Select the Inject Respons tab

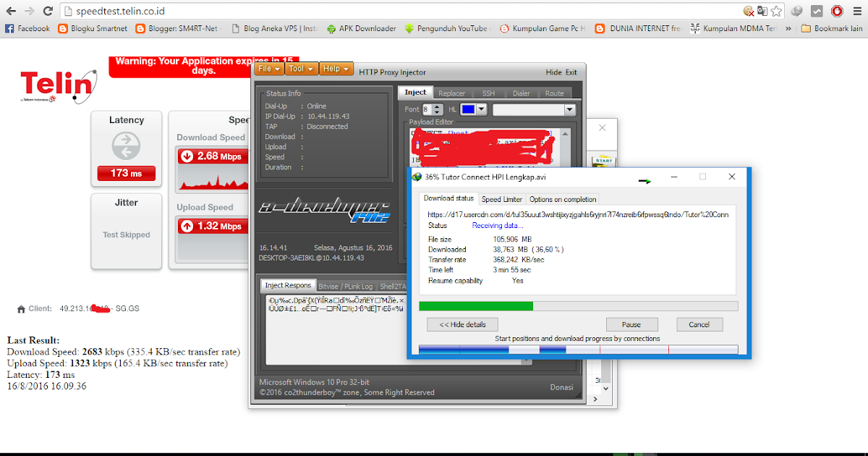(x=288, y=285)
